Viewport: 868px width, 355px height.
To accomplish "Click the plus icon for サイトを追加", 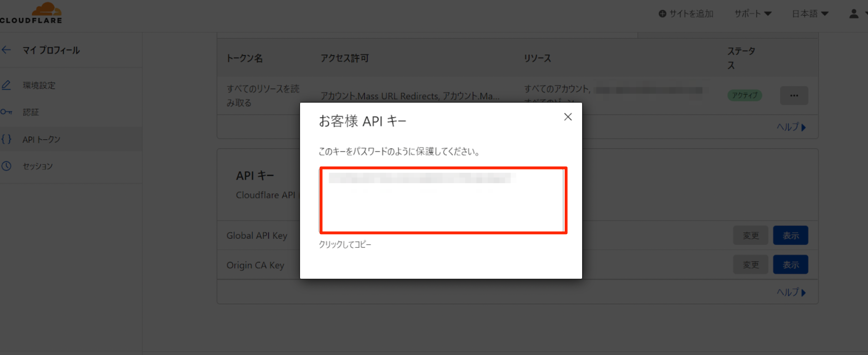I will click(x=662, y=14).
